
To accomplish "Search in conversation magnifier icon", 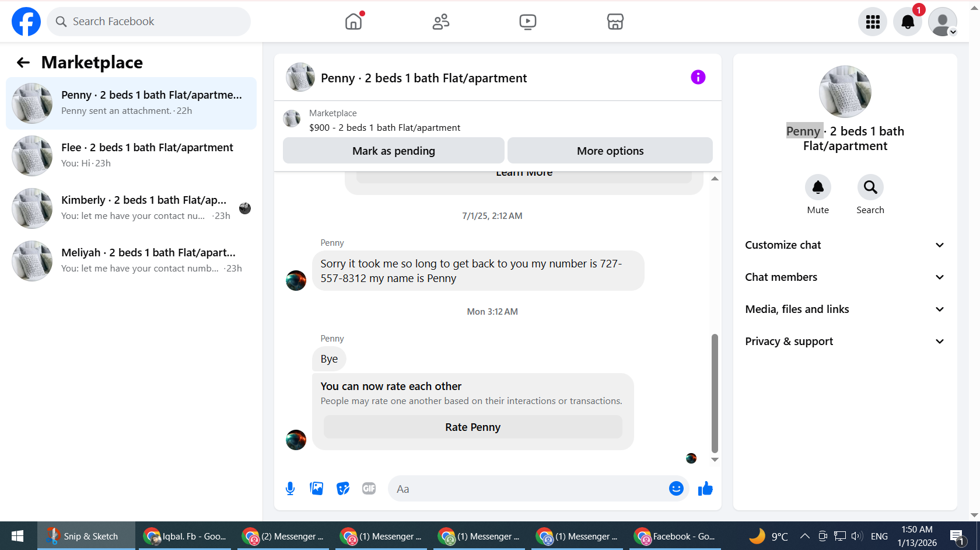I will (870, 187).
